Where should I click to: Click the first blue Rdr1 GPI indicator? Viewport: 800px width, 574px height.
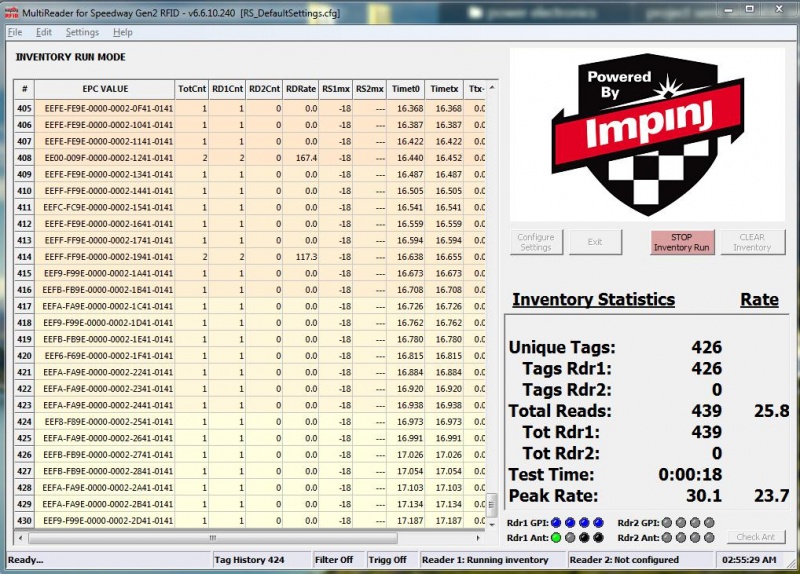tap(556, 522)
